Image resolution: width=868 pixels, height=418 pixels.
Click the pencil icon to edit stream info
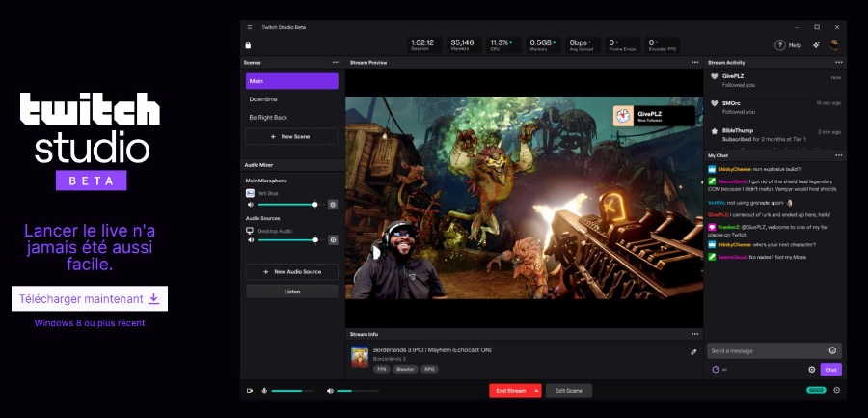click(693, 352)
